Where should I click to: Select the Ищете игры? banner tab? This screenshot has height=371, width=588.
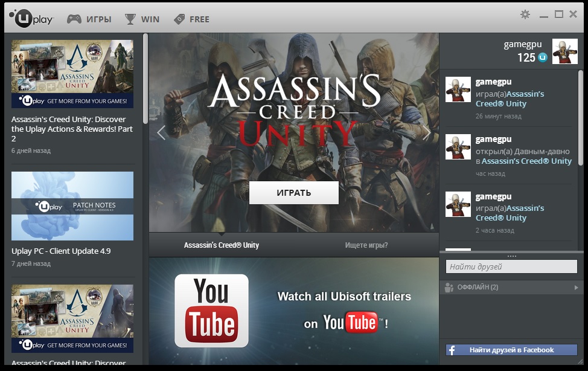coord(366,245)
